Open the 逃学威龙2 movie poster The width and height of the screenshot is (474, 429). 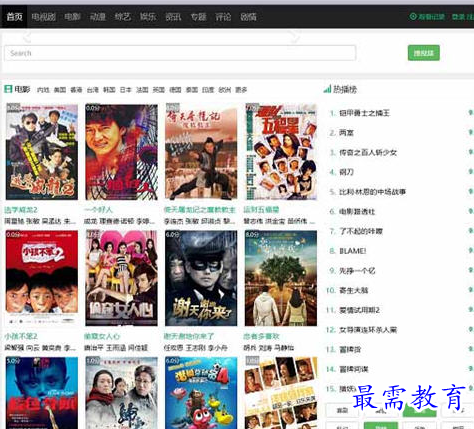[x=42, y=152]
